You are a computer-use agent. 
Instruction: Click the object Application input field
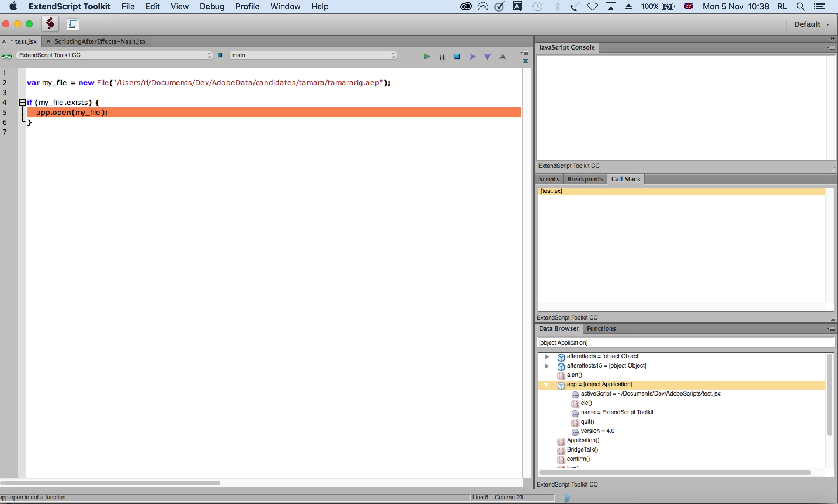[x=685, y=343]
